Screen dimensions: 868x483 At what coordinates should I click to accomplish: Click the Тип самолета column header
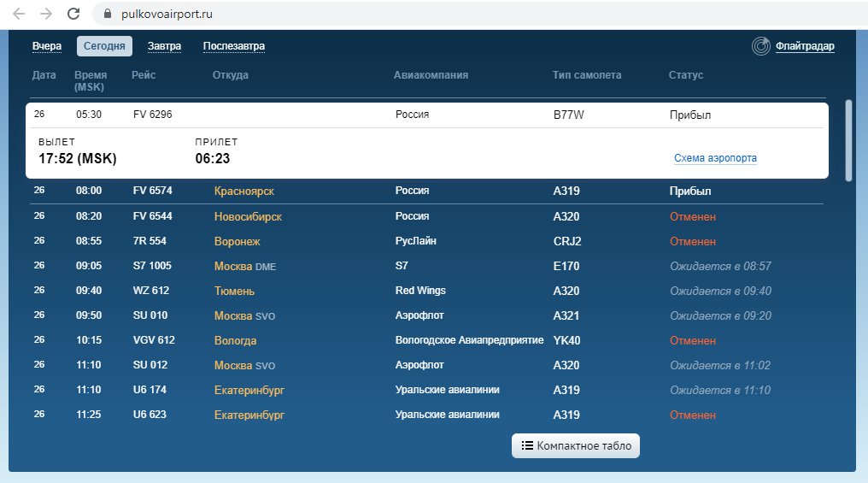tap(586, 74)
